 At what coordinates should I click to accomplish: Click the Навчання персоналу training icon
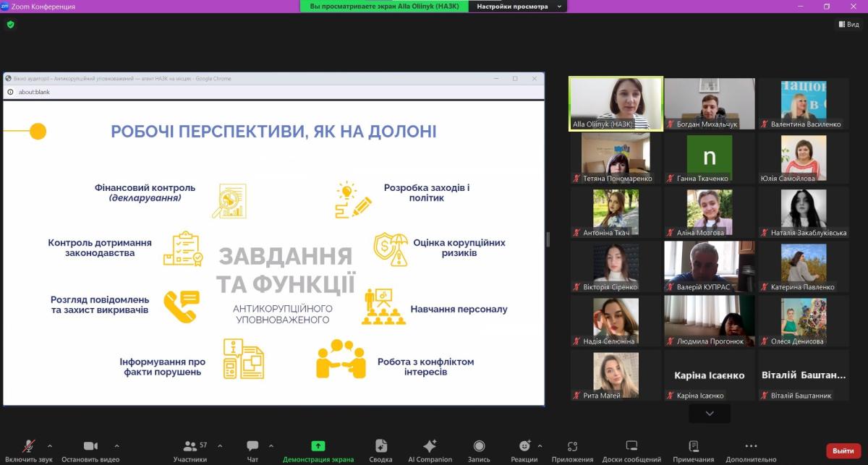(x=383, y=307)
